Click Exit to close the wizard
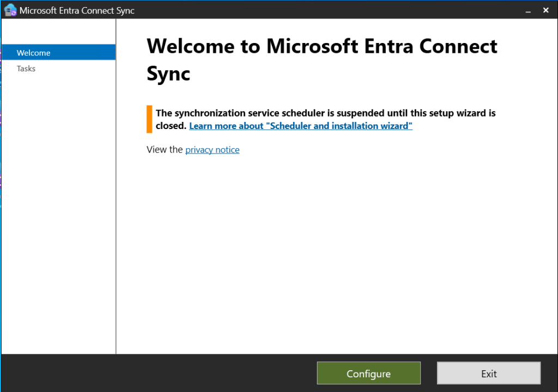 [488, 373]
